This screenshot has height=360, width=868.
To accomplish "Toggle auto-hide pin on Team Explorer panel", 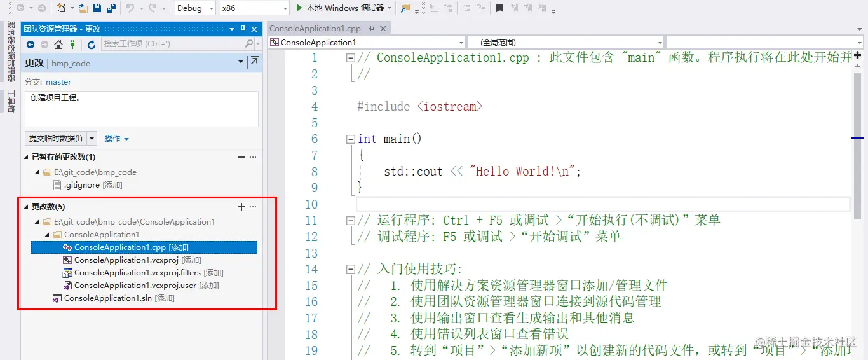I will coord(243,29).
